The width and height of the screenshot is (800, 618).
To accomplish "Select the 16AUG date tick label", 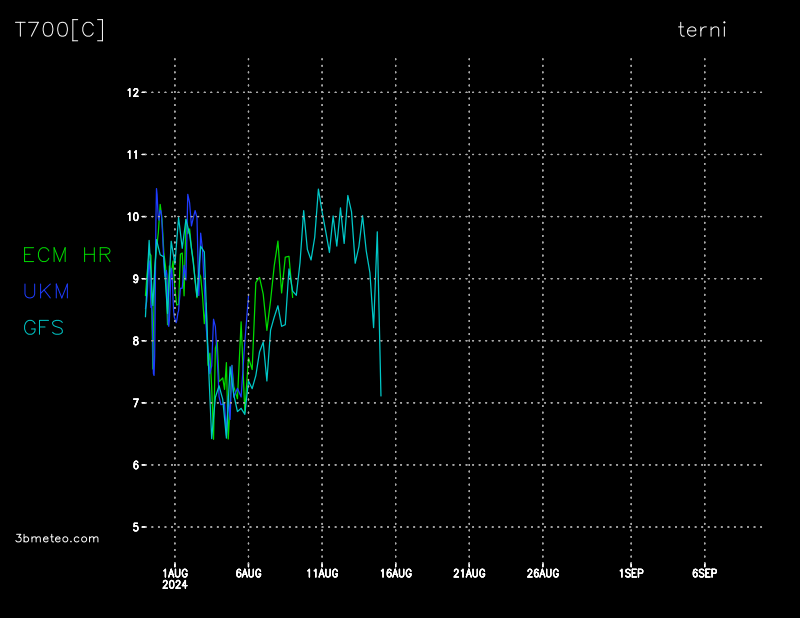I will (396, 573).
